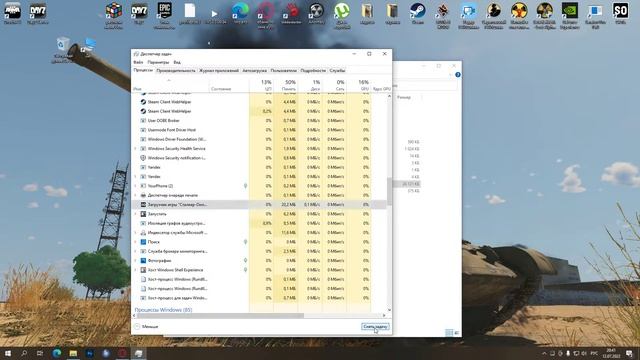Open the SO desktop shortcut

point(620,10)
